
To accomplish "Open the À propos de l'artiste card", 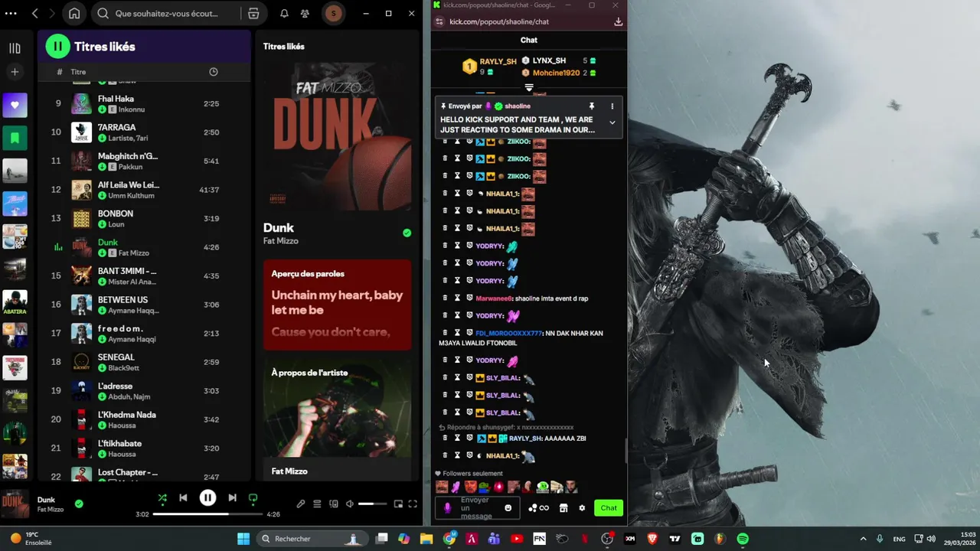I will click(338, 419).
